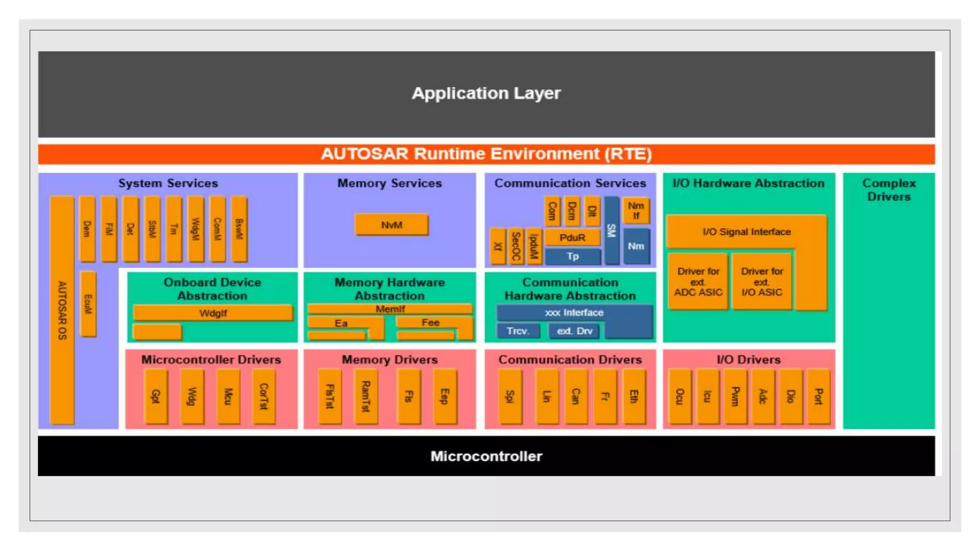This screenshot has width=980, height=551.
Task: Click the WdgIf module block
Action: 213,313
